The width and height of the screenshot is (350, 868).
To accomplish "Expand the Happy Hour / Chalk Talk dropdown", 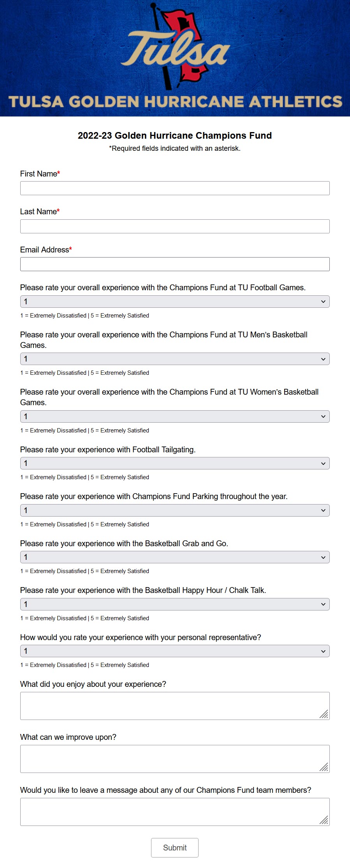I will click(175, 604).
